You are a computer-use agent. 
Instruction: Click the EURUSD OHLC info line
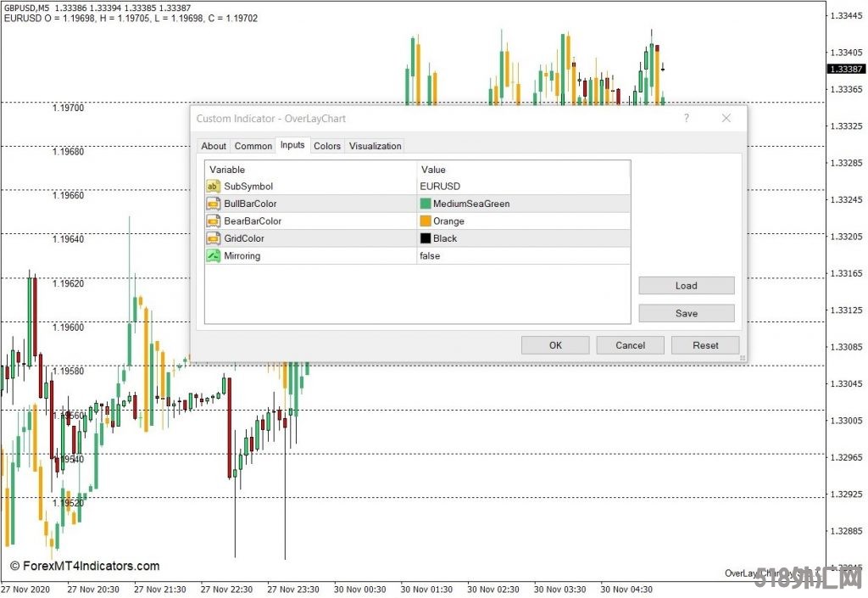tap(131, 19)
